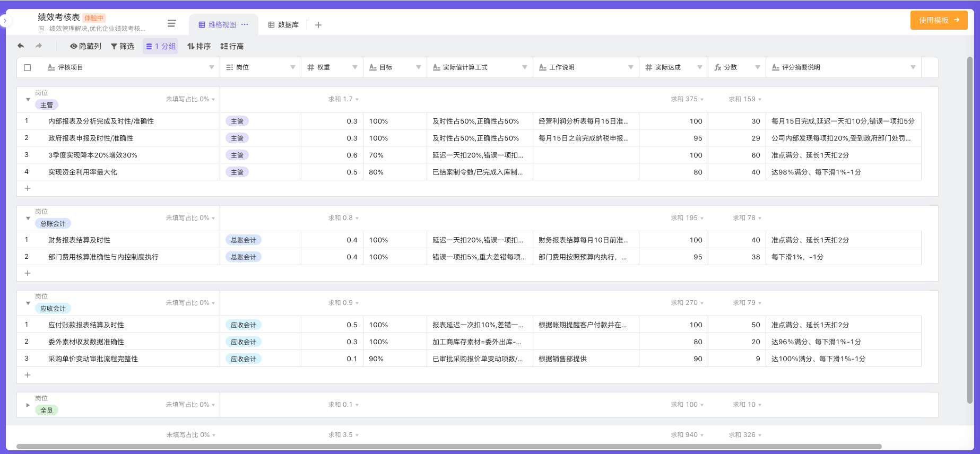This screenshot has width=980, height=454.
Task: Click the 工作说明 text type icon
Action: [543, 67]
